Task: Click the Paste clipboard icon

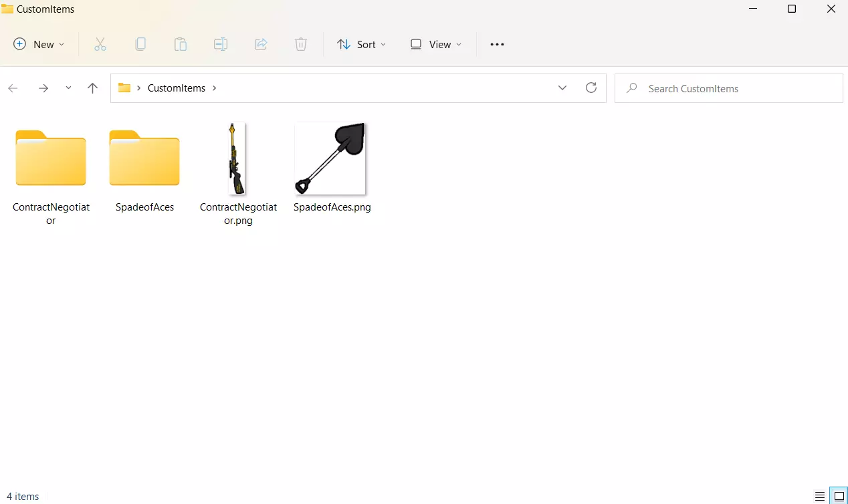Action: (181, 44)
